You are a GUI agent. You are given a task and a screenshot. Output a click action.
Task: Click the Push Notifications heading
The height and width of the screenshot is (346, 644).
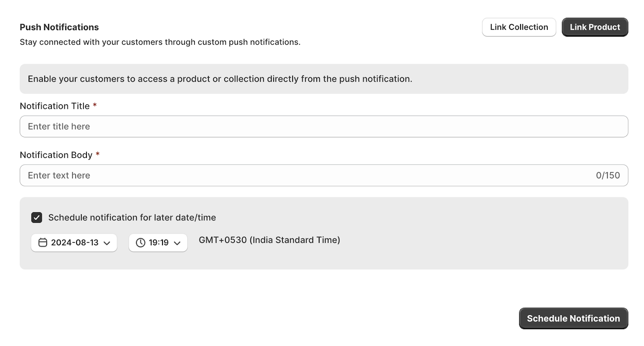[59, 27]
